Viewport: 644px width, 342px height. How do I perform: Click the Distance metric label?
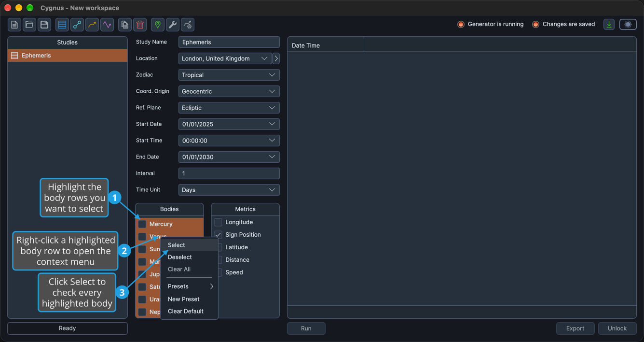(x=237, y=260)
